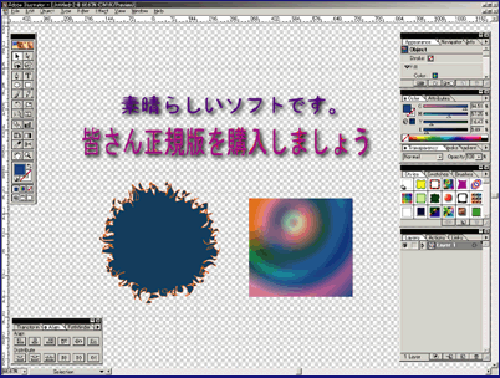Image resolution: width=500 pixels, height=378 pixels.
Task: Select the Reflect tool
Action: [x=17, y=114]
